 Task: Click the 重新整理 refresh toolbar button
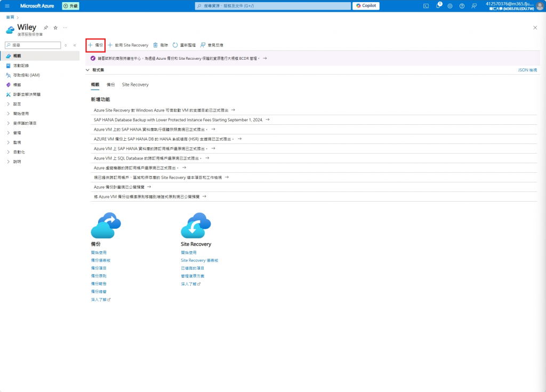tap(184, 45)
